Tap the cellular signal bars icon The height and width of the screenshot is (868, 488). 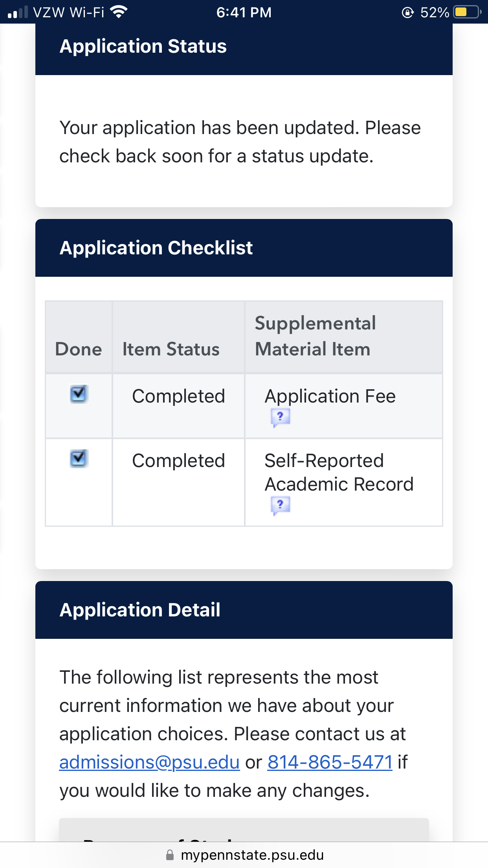pos(18,12)
